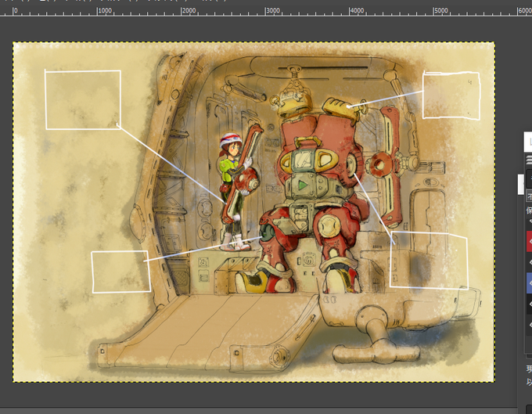Toggle visibility eye of the blue-highlighted layer
The height and width of the screenshot is (414, 532).
point(530,283)
